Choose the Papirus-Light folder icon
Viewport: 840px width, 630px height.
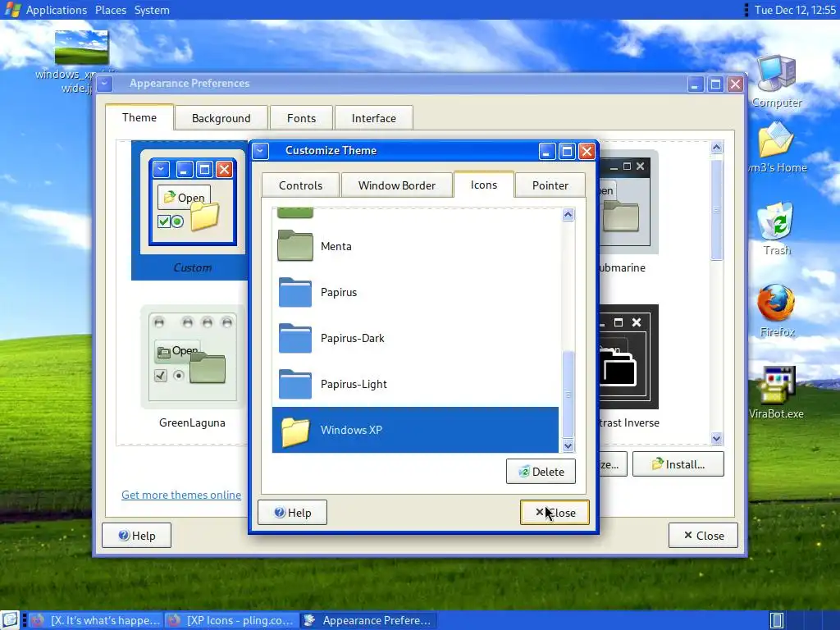pos(295,384)
